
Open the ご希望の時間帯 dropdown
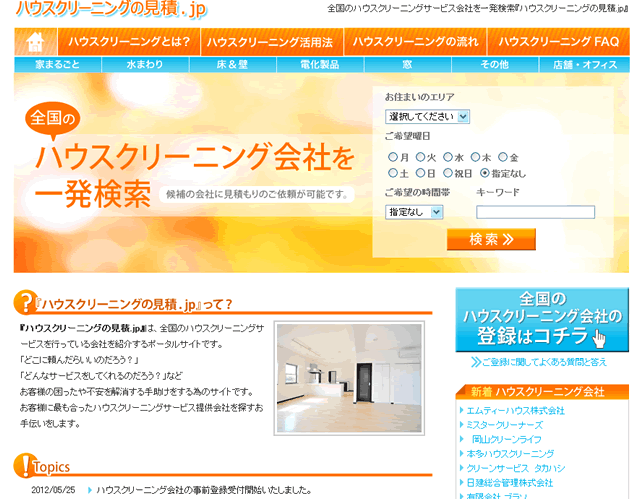[x=414, y=212]
